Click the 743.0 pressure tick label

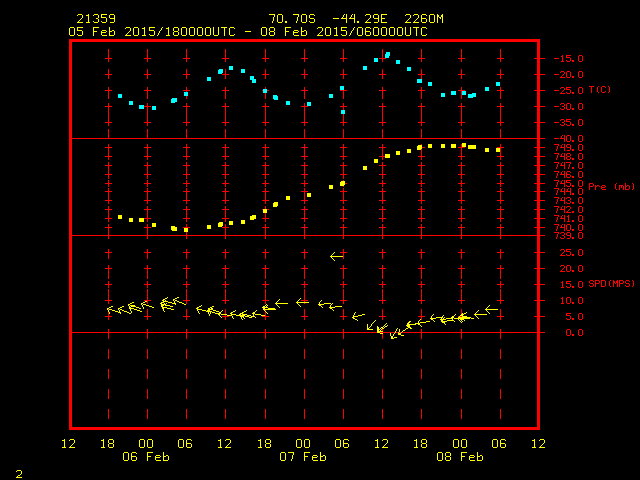coord(569,201)
